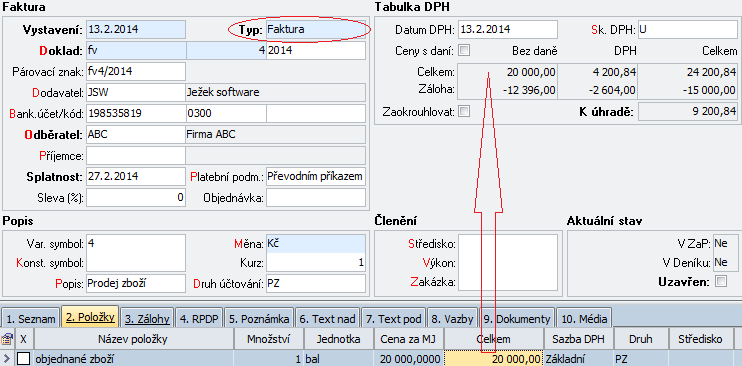
Task: Click the row indicator arrow beside objednané zboží
Action: click(7, 358)
